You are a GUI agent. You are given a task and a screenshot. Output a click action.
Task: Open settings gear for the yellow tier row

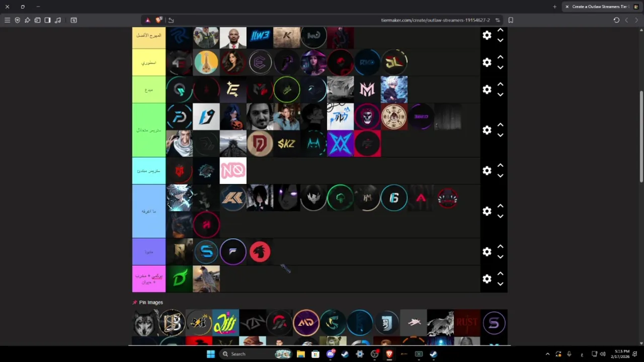tap(487, 62)
